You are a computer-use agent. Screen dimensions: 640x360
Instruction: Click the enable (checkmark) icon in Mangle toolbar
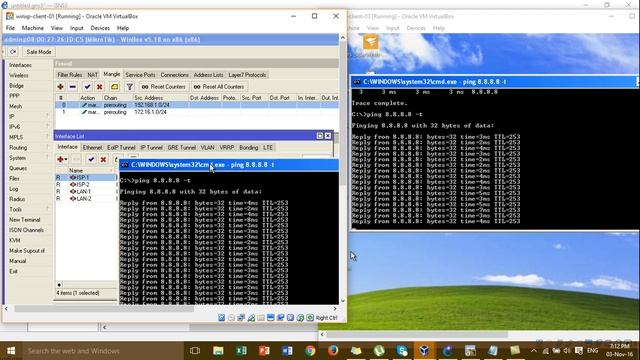pyautogui.click(x=87, y=87)
